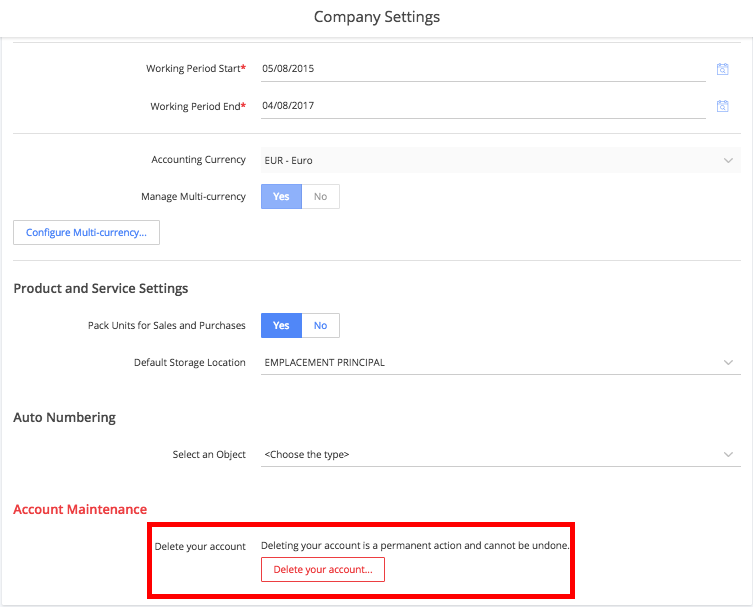Click the Working Period End date field
This screenshot has height=607, width=753.
pyautogui.click(x=483, y=106)
